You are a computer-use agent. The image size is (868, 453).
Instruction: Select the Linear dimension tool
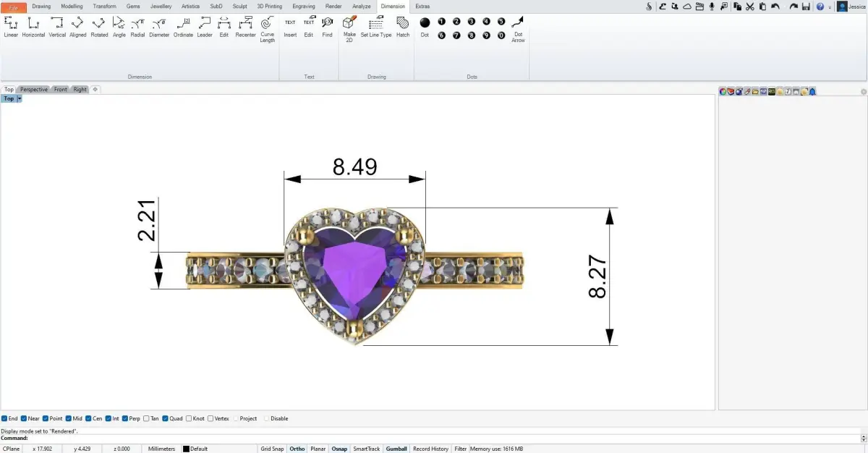pyautogui.click(x=11, y=27)
